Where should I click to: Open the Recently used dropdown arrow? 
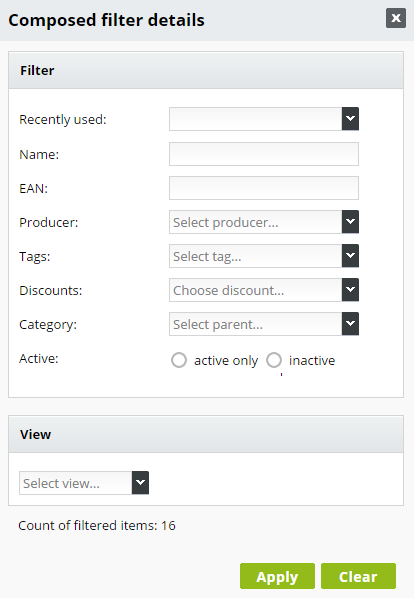click(x=350, y=119)
